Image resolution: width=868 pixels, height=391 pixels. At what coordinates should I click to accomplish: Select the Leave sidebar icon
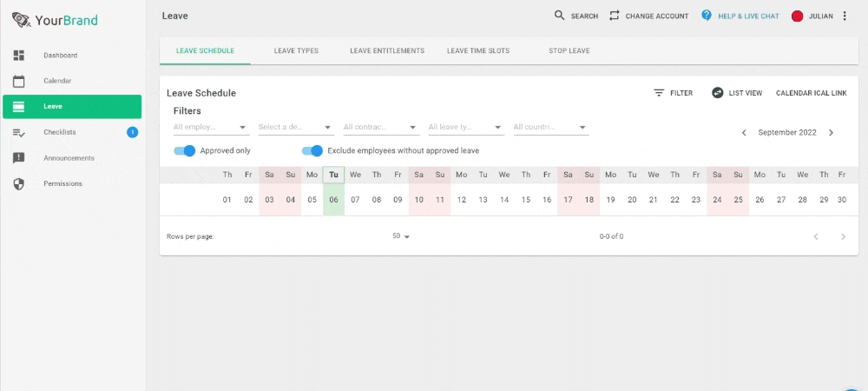19,106
